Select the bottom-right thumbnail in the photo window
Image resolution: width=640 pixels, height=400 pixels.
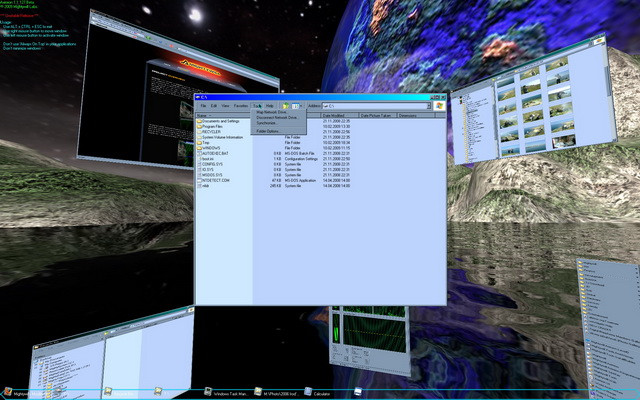click(x=564, y=142)
